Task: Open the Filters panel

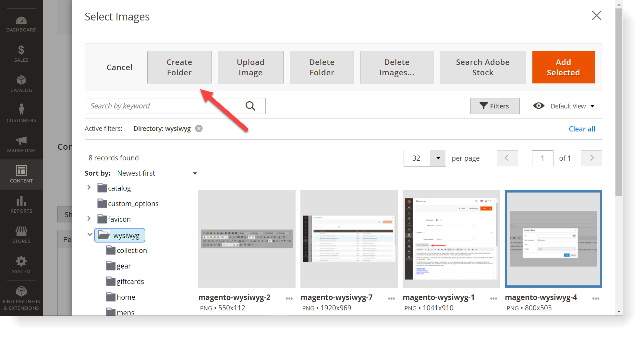Action: point(494,106)
